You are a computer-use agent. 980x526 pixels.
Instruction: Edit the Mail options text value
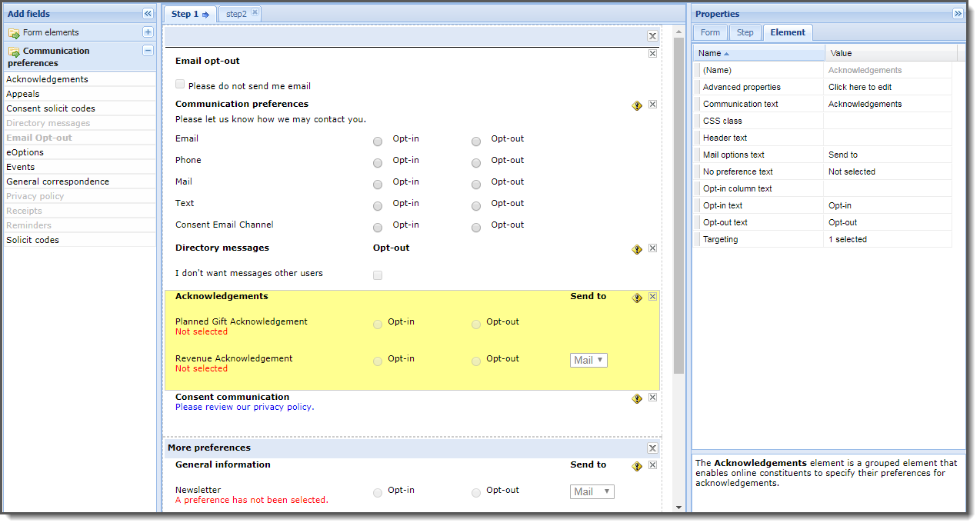(888, 155)
